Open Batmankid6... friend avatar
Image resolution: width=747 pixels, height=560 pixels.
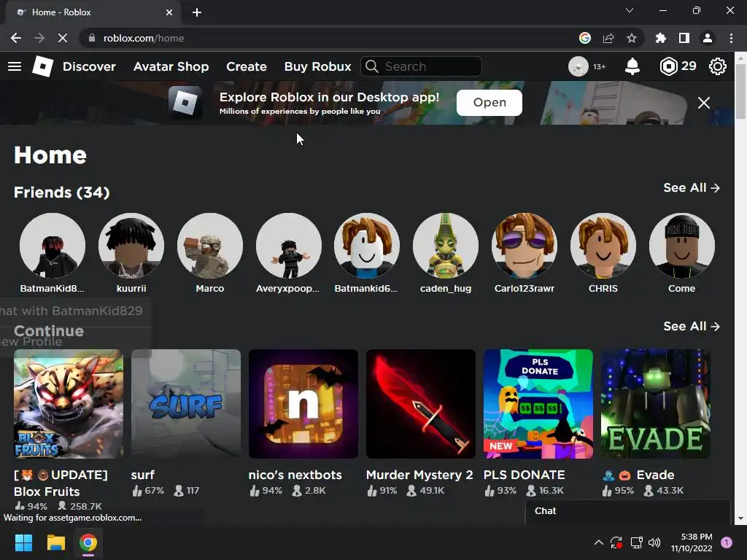[x=367, y=246]
